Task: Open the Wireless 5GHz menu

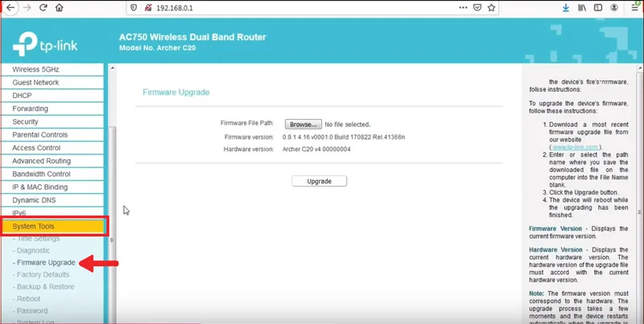Action: [x=52, y=69]
